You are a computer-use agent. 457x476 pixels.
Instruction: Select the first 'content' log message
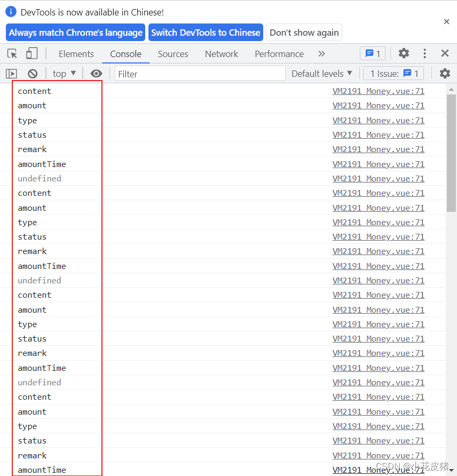click(35, 91)
